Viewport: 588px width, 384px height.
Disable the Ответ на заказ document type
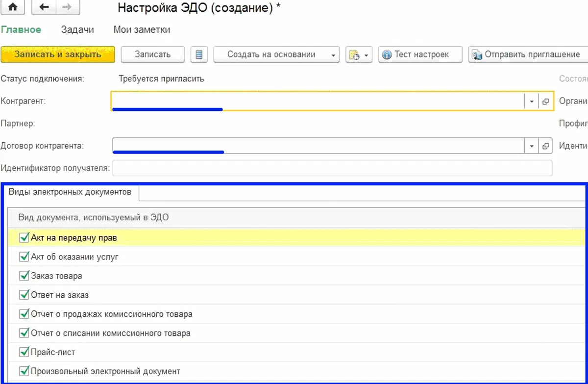click(24, 295)
